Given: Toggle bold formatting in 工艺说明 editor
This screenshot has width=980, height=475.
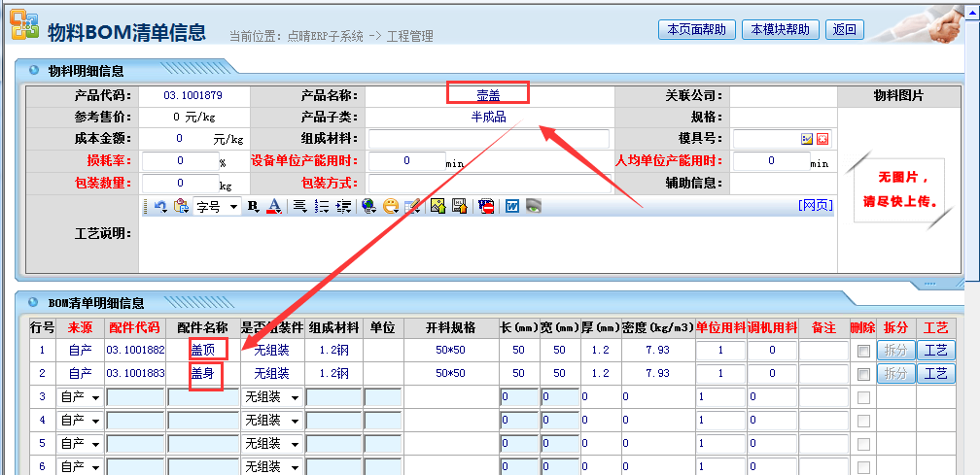Looking at the screenshot, I should (254, 206).
